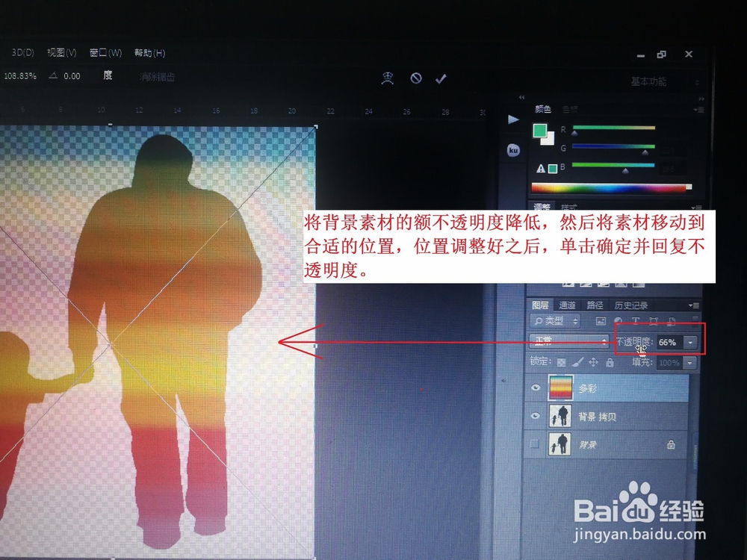747x560 pixels.
Task: Click the cancel transform icon
Action: (x=415, y=78)
